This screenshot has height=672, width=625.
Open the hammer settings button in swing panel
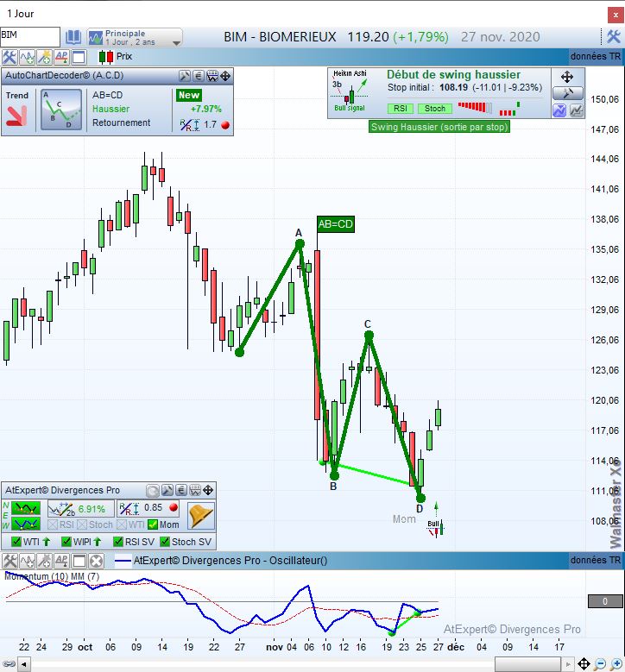point(567,93)
